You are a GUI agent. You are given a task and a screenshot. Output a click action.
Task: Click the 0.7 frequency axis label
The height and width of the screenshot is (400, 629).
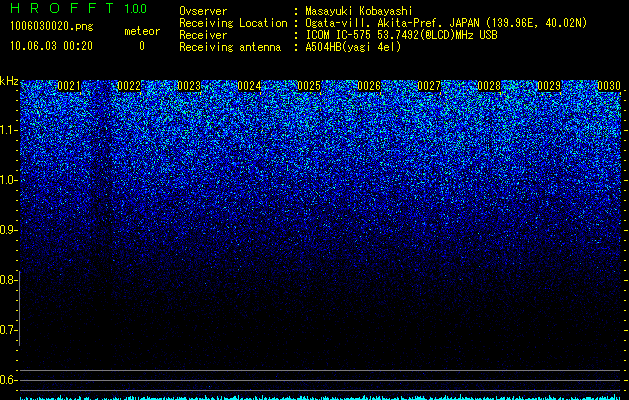pos(7,330)
